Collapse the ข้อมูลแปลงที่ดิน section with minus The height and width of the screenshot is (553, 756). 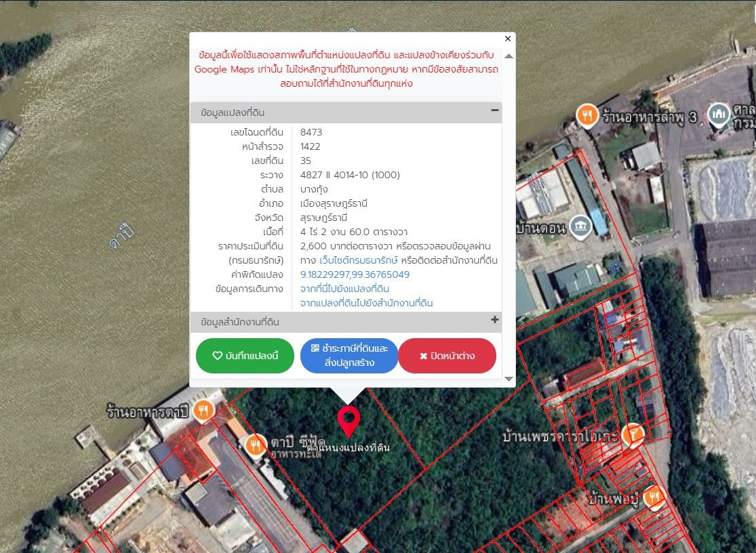tap(494, 110)
